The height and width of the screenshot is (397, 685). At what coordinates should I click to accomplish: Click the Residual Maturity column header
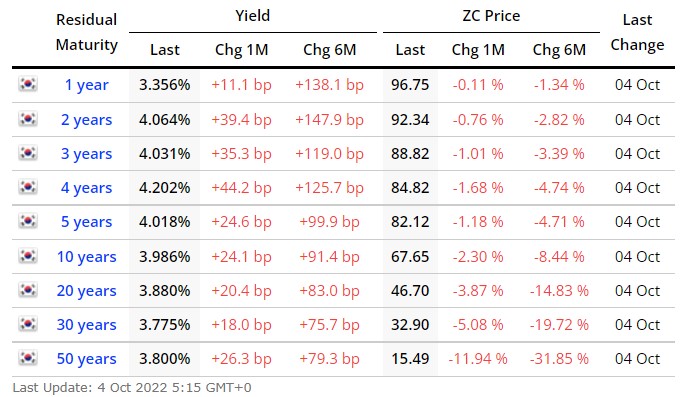click(86, 32)
